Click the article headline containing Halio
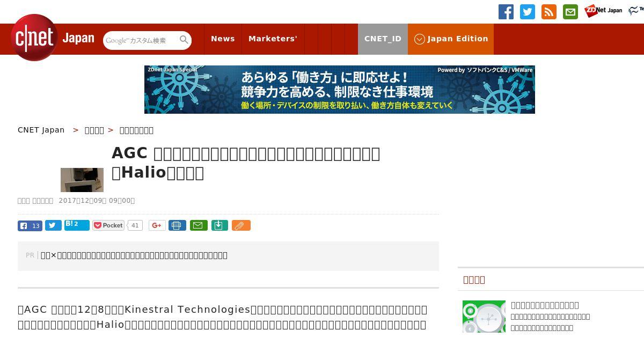This screenshot has width=644, height=338. [246, 163]
